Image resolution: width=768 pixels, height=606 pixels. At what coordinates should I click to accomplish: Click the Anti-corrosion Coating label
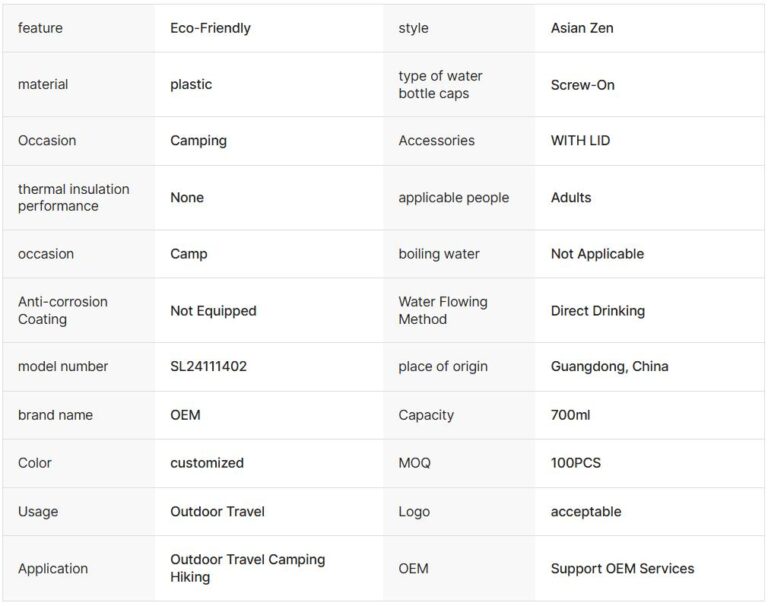pyautogui.click(x=63, y=310)
